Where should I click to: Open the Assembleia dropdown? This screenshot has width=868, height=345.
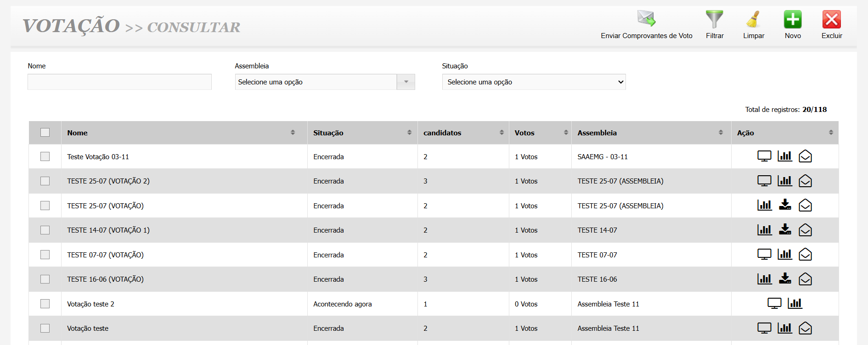pyautogui.click(x=325, y=82)
